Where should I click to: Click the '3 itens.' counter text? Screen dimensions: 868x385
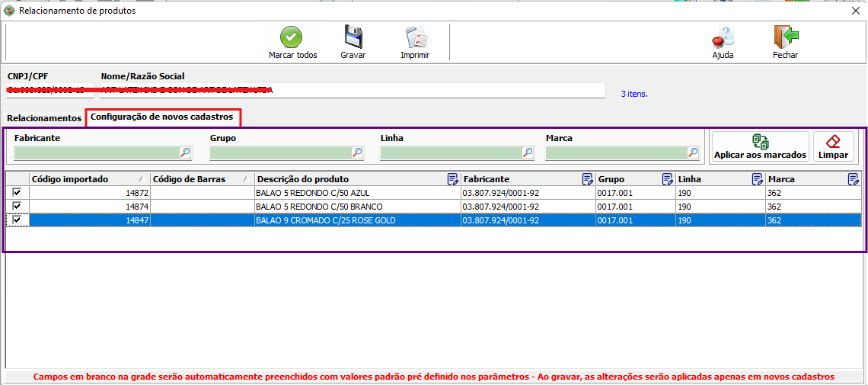[x=634, y=95]
